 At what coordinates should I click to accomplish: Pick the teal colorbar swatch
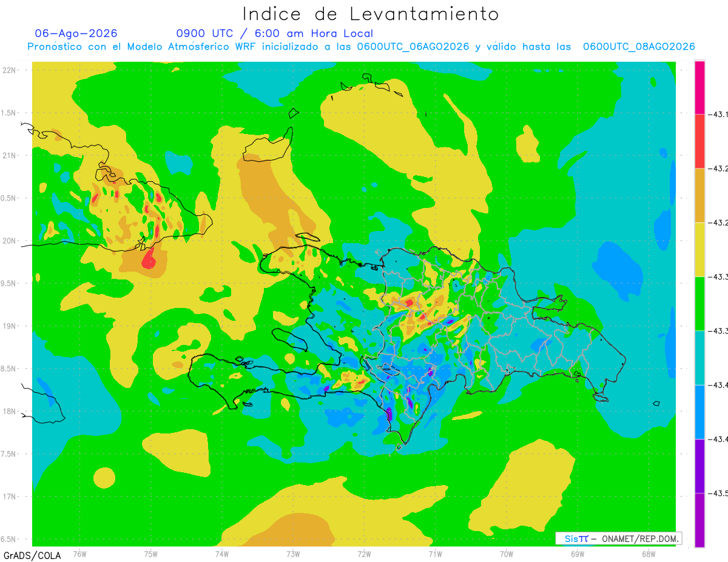coord(699,358)
